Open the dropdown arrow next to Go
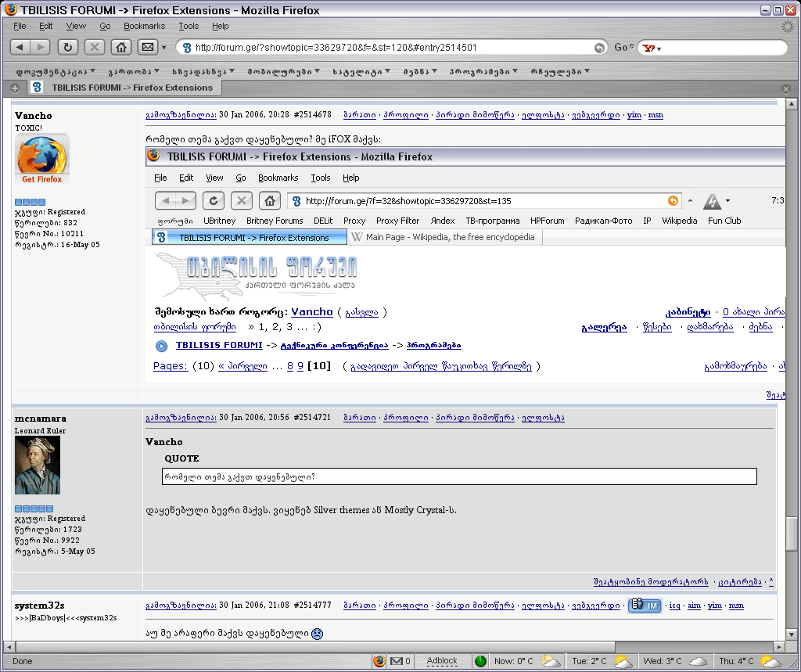The height and width of the screenshot is (672, 801). 632,47
